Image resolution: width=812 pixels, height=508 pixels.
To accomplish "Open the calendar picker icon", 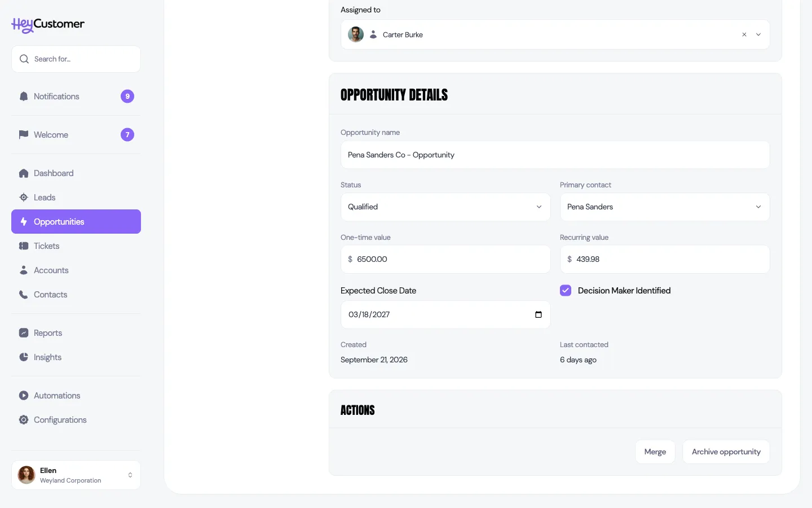I will [539, 314].
